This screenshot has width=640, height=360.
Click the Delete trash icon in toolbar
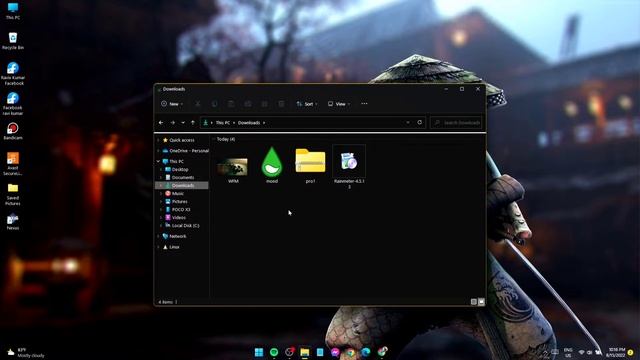[281, 104]
